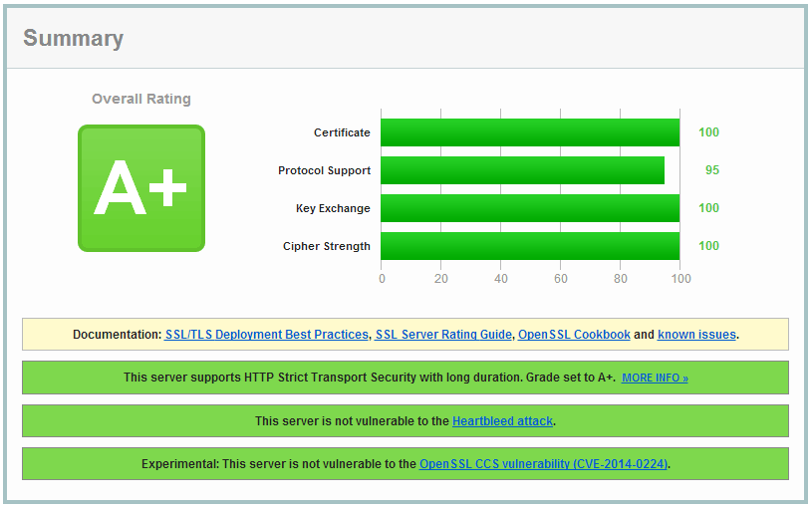
Task: Click the Summary section heading
Action: [x=73, y=39]
